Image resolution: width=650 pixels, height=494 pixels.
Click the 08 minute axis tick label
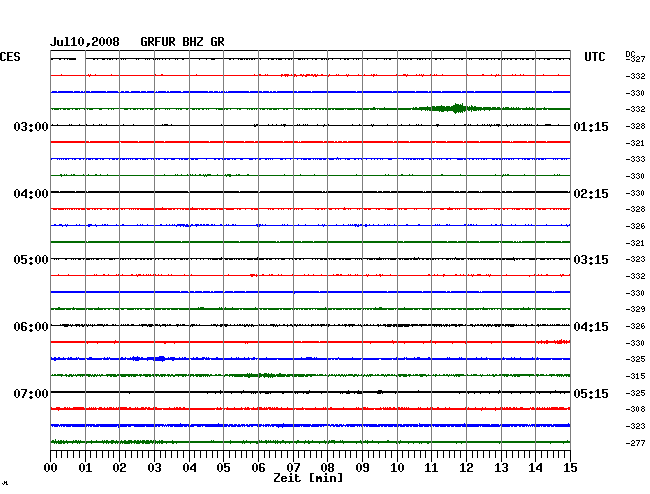pyautogui.click(x=327, y=467)
